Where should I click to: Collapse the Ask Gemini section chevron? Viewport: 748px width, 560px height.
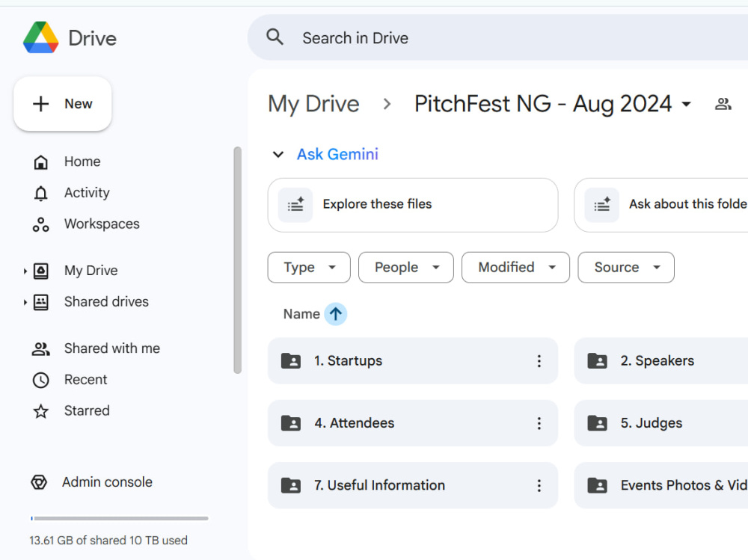[278, 155]
